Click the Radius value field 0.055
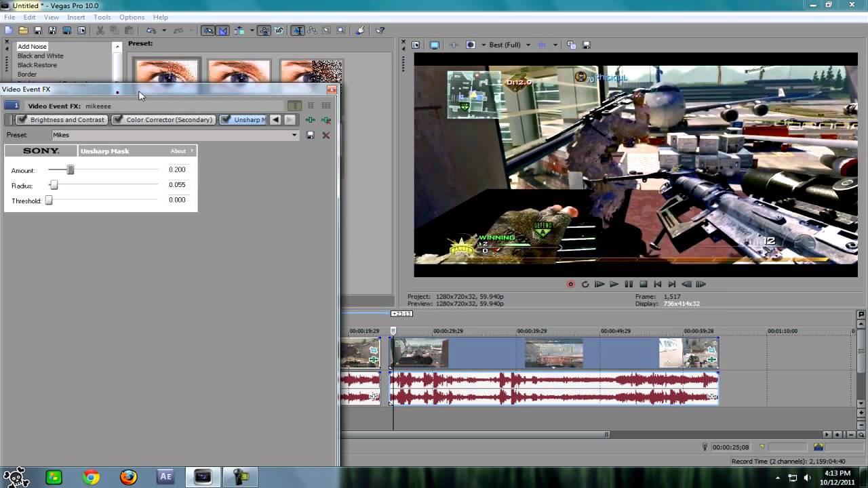Image resolution: width=868 pixels, height=488 pixels. (177, 184)
